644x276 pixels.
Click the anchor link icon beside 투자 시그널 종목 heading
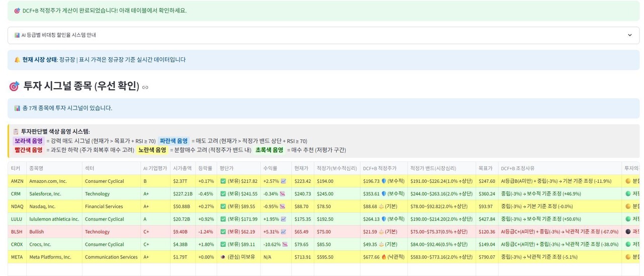(145, 87)
